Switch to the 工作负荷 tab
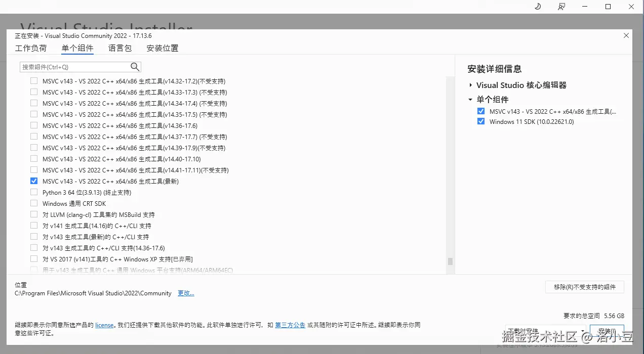Screen dimensions: 644x354 31,48
